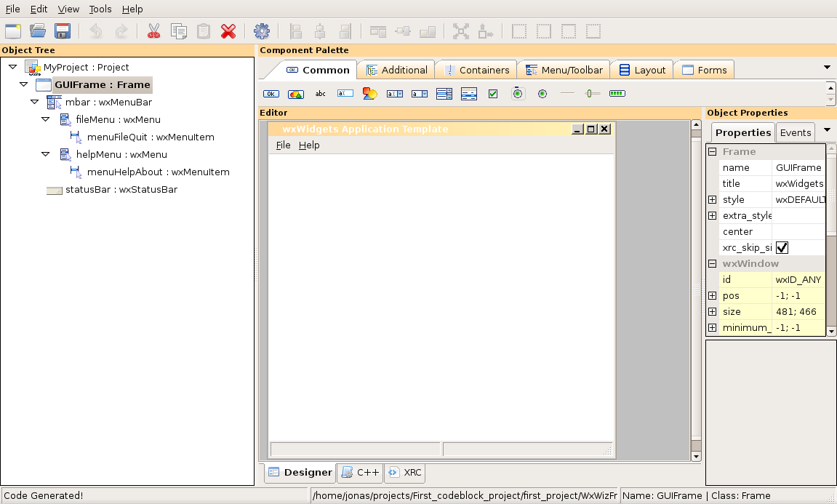Open the Tools menu
Screen dimensions: 837x504
coord(100,9)
